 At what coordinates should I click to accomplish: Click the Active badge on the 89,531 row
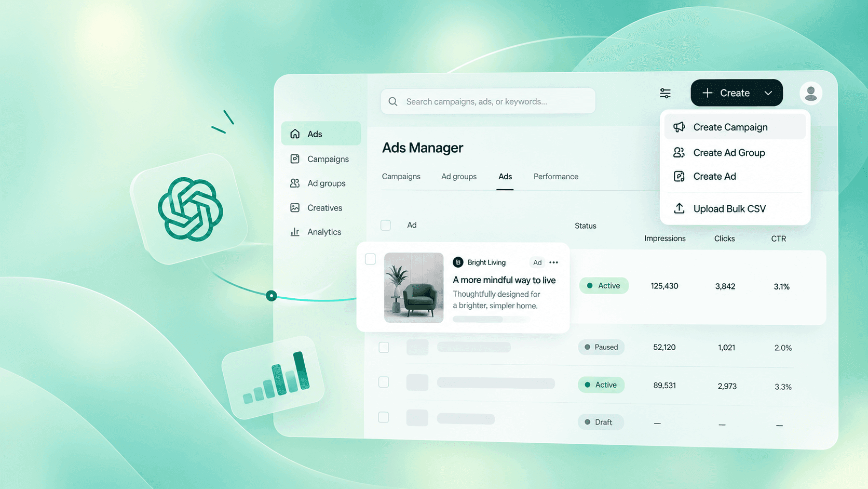601,385
